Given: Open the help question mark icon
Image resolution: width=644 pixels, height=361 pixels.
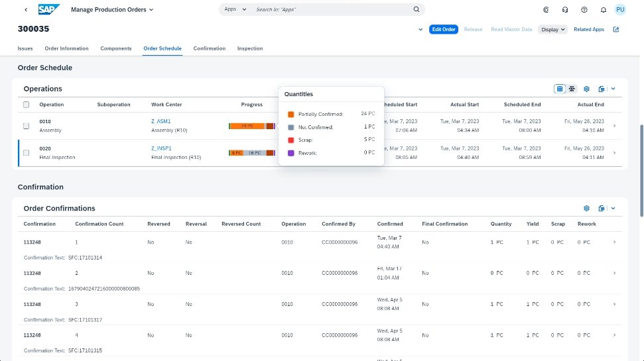Looking at the screenshot, I should pyautogui.click(x=584, y=10).
